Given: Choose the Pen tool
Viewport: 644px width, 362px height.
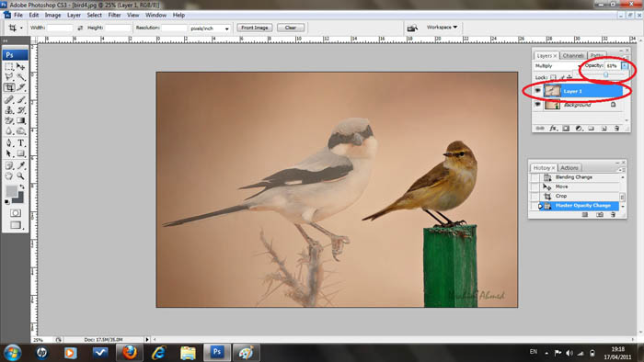Looking at the screenshot, I should tap(9, 143).
